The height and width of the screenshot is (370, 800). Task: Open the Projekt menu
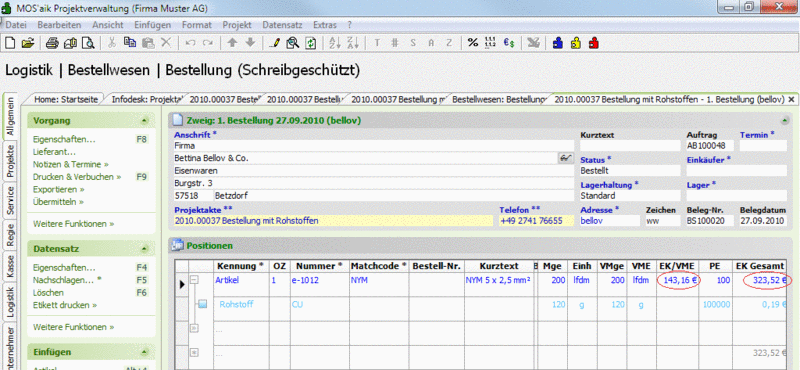(237, 24)
